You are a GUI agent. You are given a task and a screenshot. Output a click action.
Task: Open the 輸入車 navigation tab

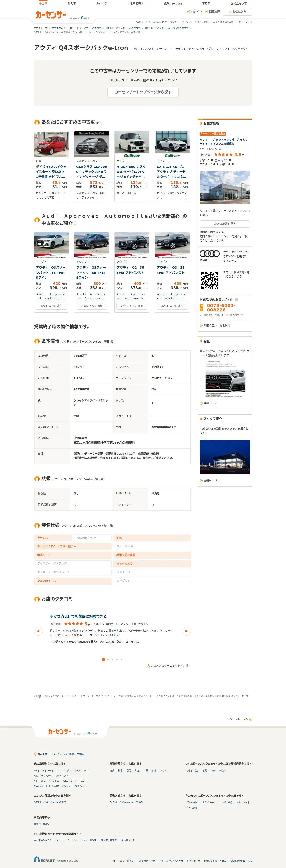72,3
